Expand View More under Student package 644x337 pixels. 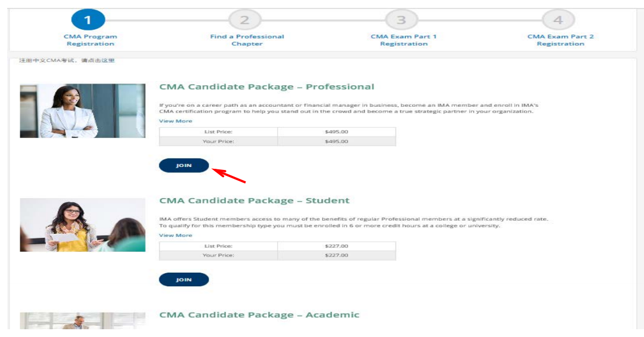tap(175, 236)
